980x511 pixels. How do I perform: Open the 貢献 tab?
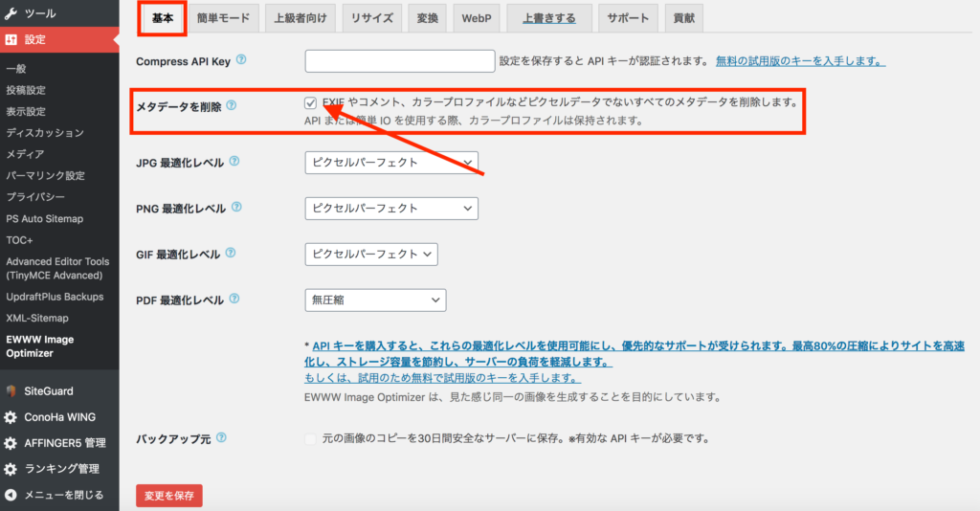point(683,18)
